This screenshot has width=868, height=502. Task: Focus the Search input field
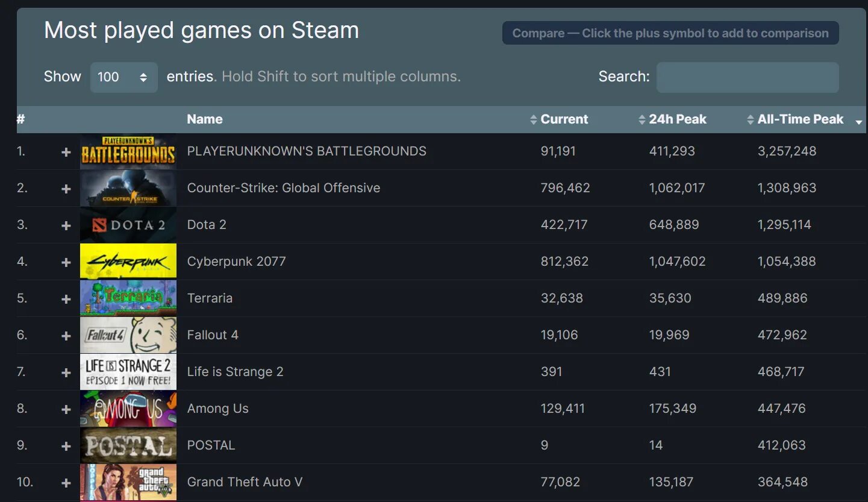748,77
